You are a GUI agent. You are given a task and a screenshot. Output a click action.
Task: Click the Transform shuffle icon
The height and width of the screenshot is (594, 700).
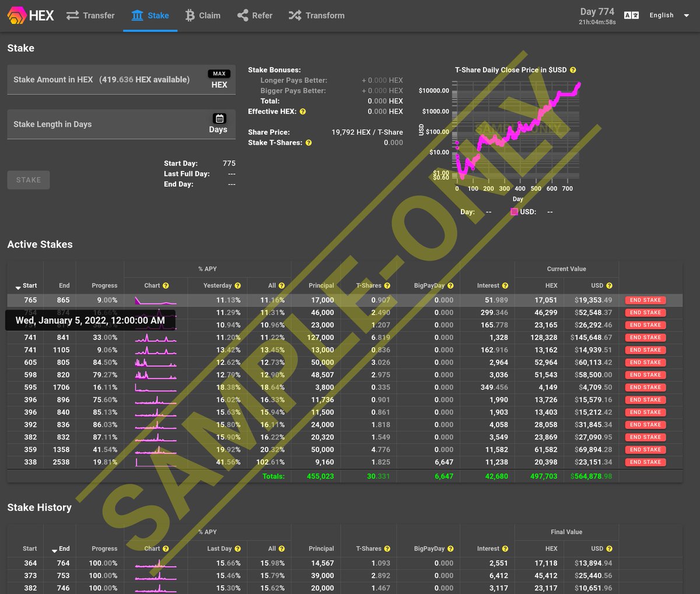[x=295, y=16]
